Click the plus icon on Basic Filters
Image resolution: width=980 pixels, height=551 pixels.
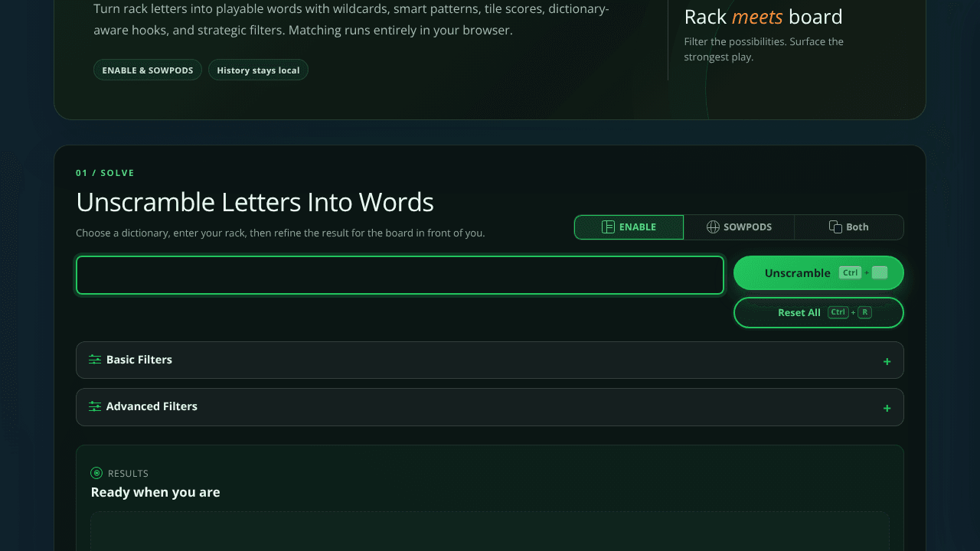(887, 361)
